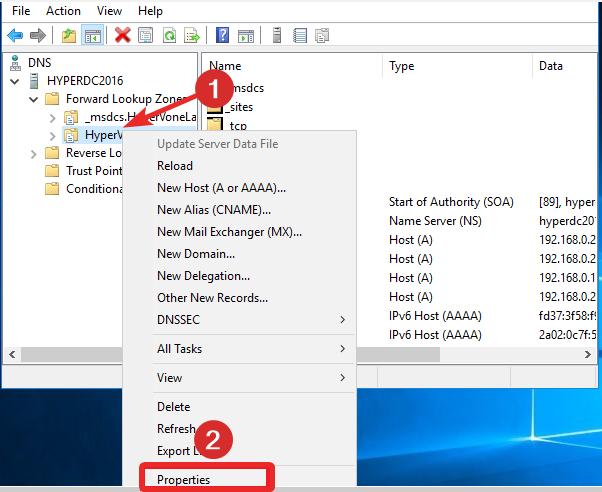
Task: Click the list pane horizontal scrollbar thumb
Action: tap(398, 354)
